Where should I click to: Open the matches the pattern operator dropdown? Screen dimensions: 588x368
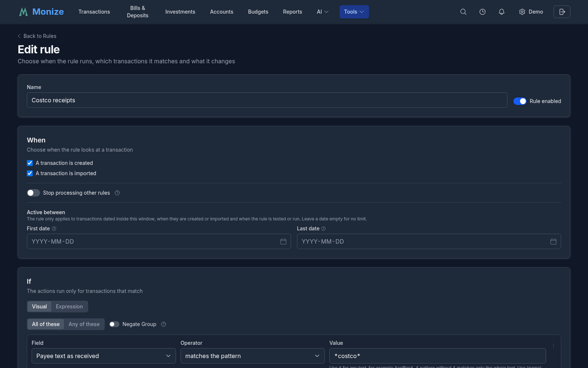pos(252,356)
